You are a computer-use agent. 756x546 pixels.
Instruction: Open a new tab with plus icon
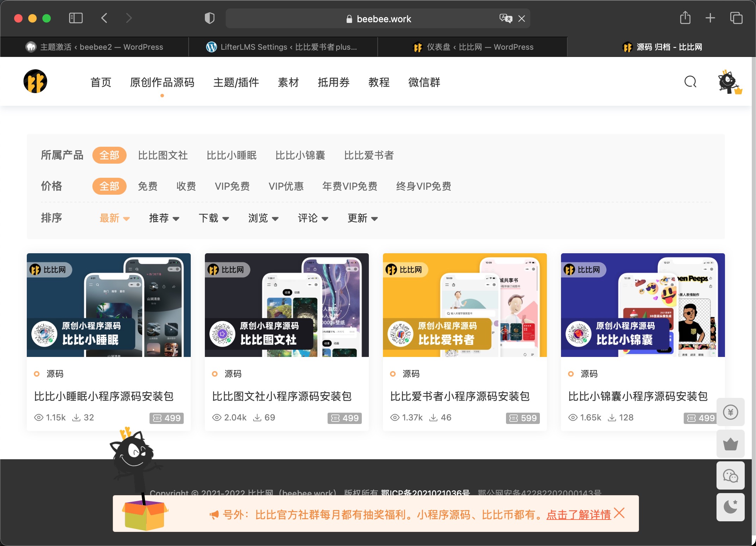click(x=710, y=18)
